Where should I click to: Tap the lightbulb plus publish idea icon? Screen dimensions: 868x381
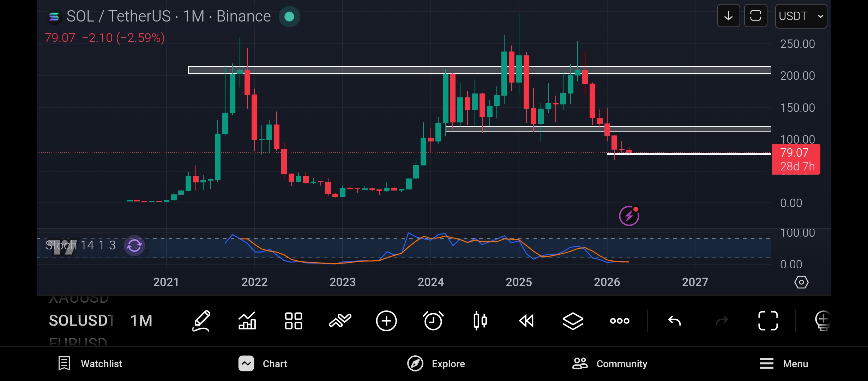click(823, 321)
